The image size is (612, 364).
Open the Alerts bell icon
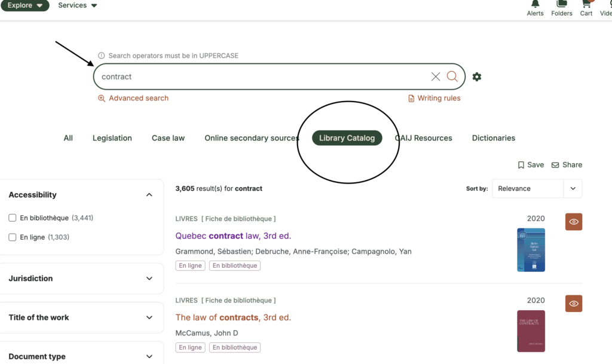535,6
